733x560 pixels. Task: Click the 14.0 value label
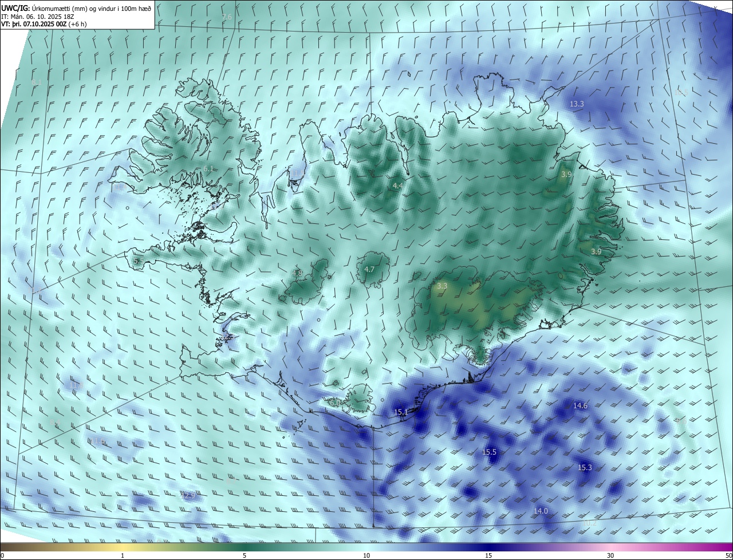click(x=541, y=511)
